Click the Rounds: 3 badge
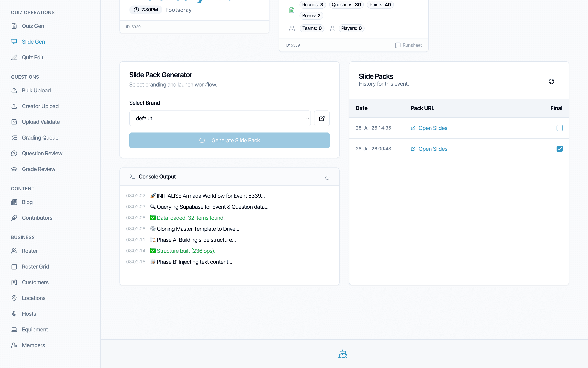The image size is (588, 368). point(312,5)
